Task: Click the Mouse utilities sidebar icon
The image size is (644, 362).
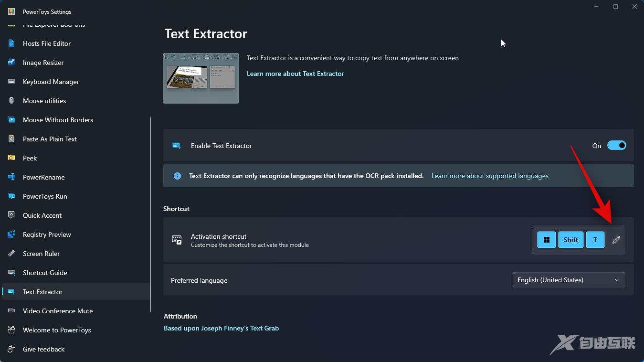Action: click(x=11, y=101)
